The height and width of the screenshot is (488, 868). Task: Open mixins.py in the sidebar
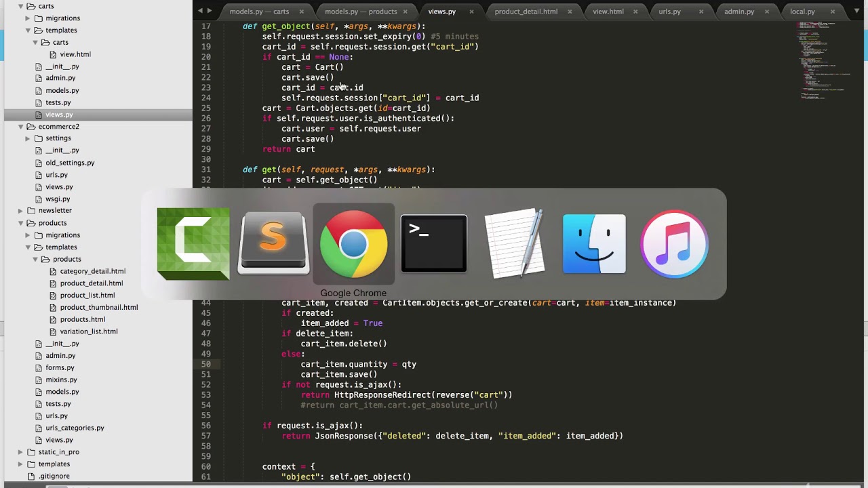61,380
